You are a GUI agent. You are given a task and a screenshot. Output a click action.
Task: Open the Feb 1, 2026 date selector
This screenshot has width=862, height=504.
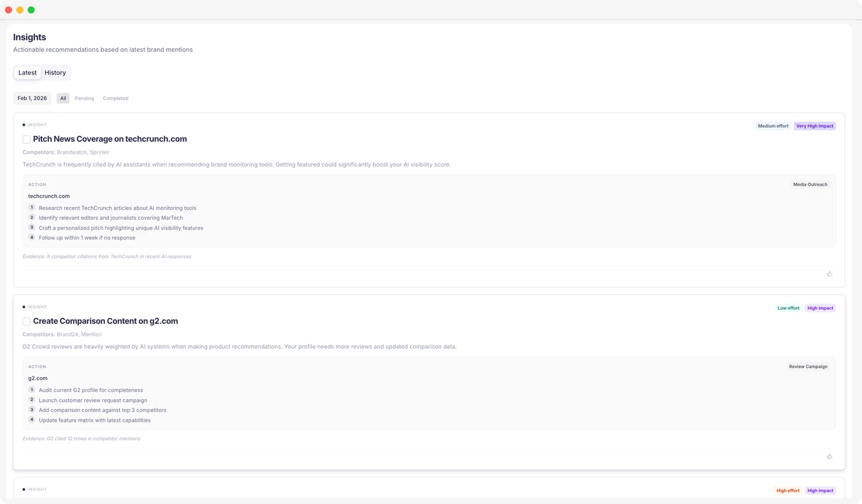pos(31,98)
